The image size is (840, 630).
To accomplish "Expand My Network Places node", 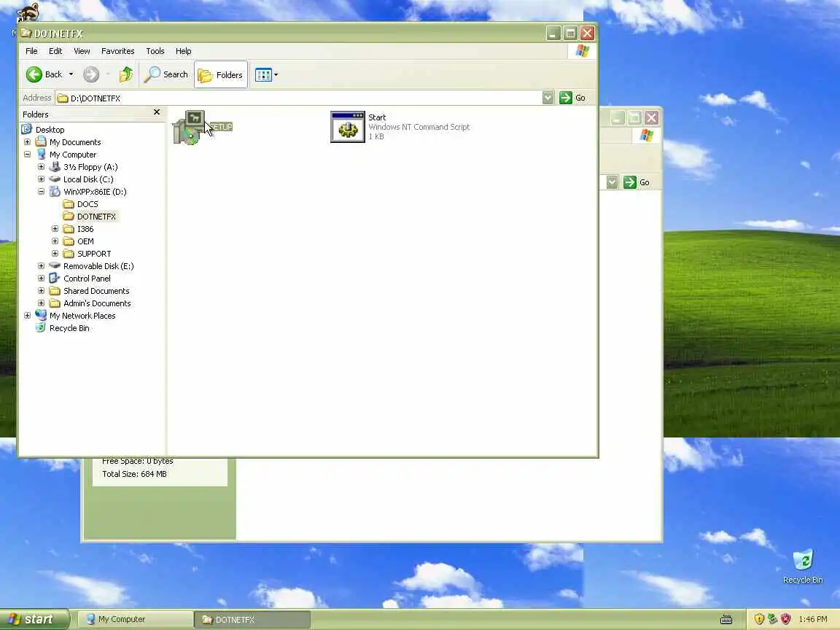I will click(27, 316).
